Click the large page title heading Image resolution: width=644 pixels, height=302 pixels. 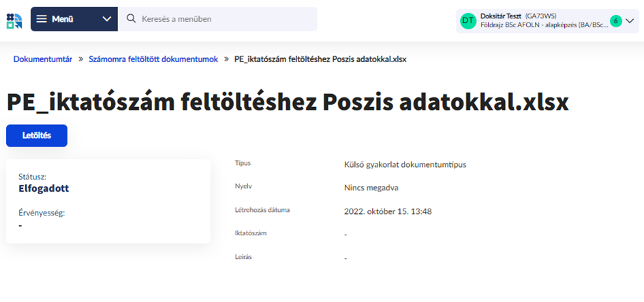point(288,102)
